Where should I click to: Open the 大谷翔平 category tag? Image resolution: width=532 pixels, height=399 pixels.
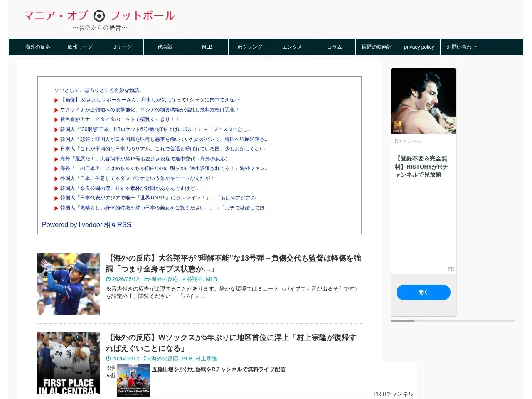point(192,279)
